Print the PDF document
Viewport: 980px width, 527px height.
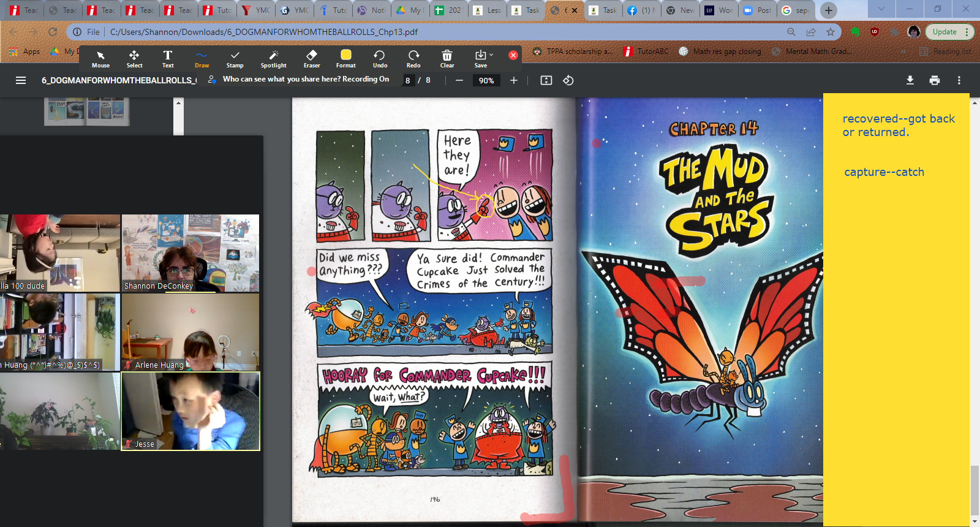click(935, 80)
